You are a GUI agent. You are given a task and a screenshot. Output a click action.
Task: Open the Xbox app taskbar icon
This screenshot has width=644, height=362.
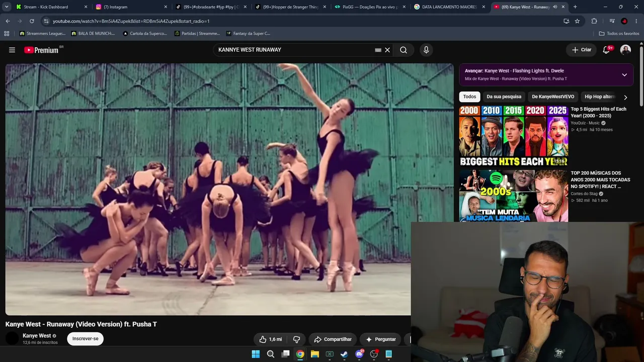point(330,354)
